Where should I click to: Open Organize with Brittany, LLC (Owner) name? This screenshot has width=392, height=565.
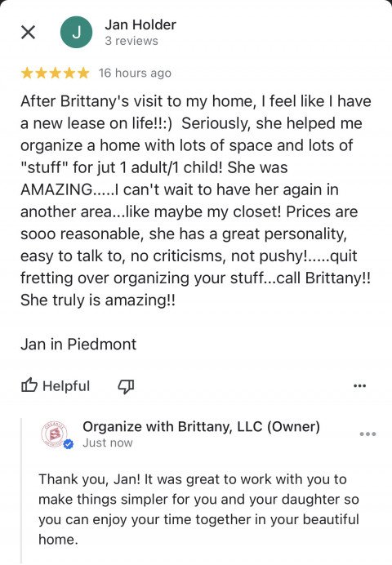[201, 426]
